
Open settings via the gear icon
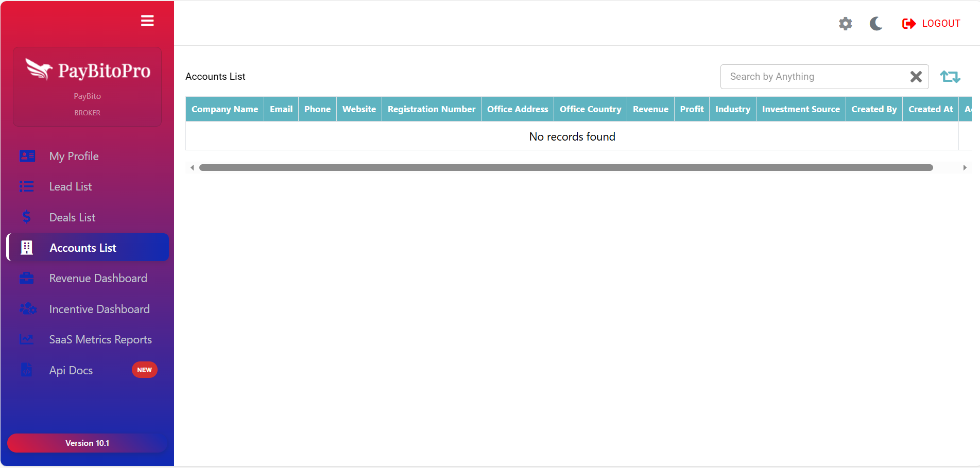[845, 24]
